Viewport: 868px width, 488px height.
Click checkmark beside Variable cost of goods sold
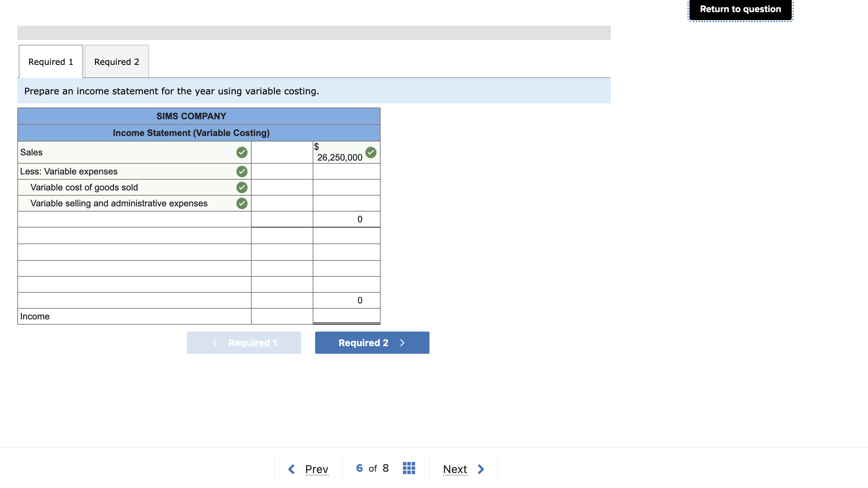coord(242,187)
